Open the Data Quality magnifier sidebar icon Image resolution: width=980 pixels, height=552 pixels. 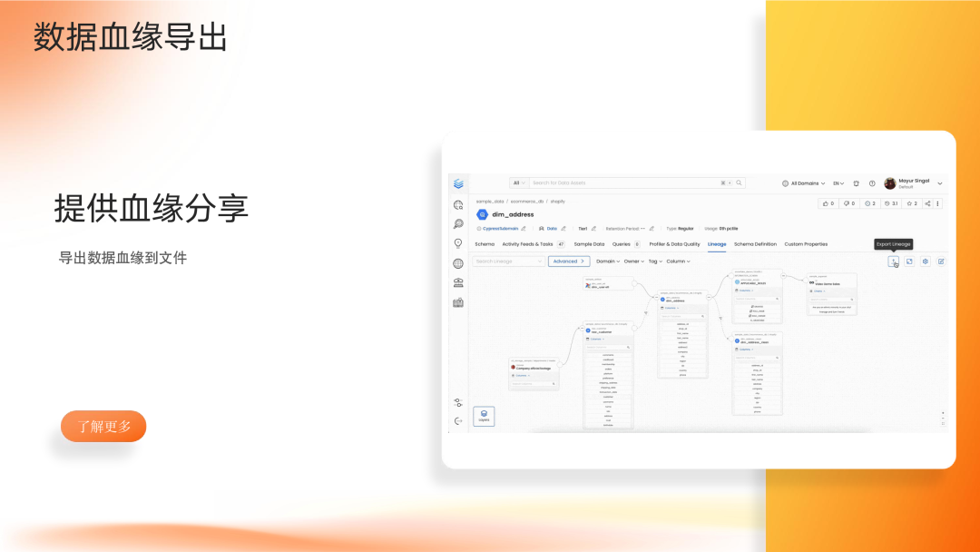coord(458,224)
